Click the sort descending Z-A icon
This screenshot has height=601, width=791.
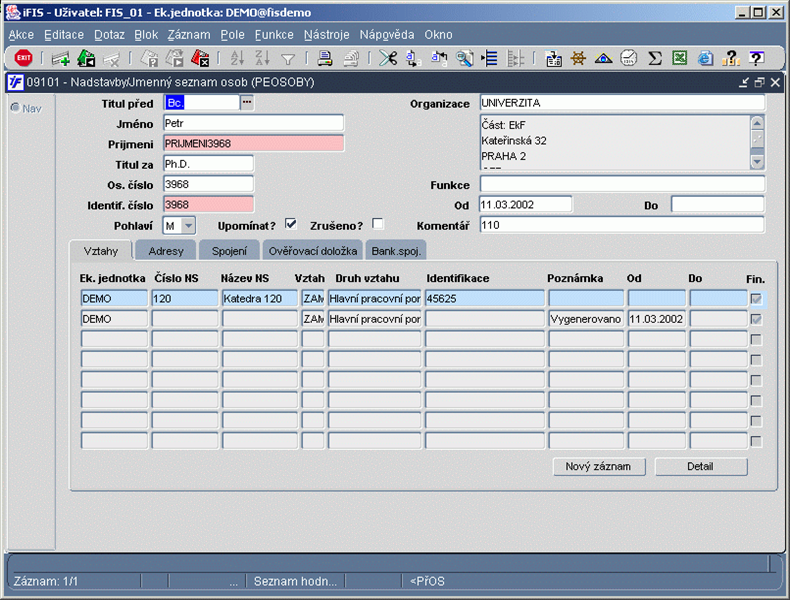pyautogui.click(x=262, y=59)
